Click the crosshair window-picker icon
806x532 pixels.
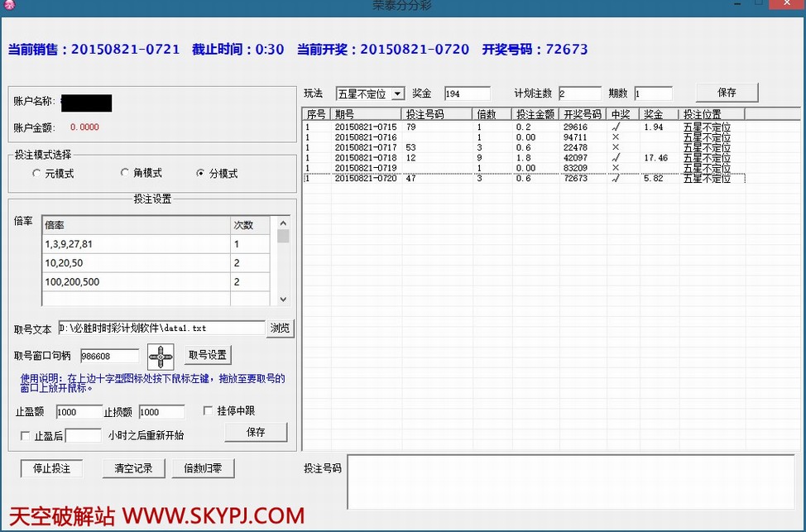[161, 357]
